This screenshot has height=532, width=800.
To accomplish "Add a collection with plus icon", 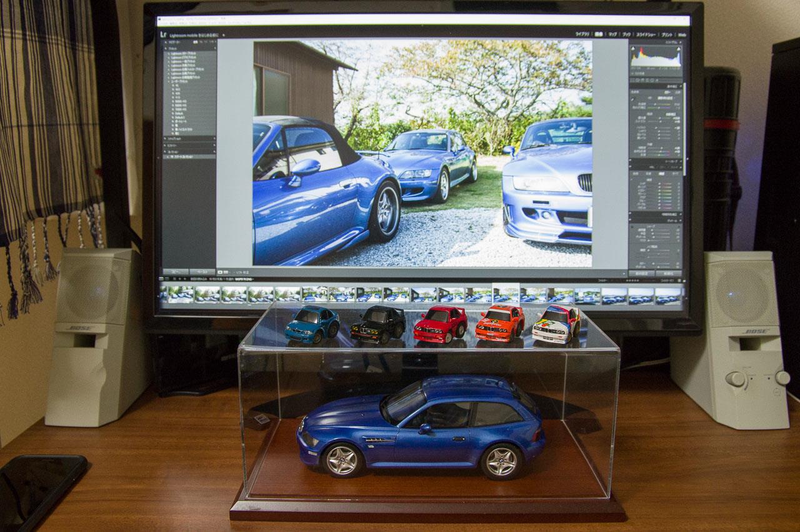I will (214, 152).
